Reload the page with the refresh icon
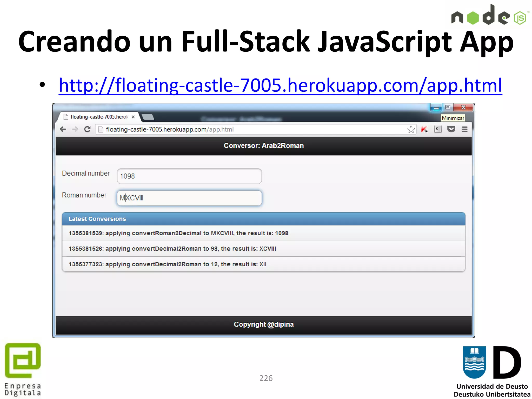Screen dimensions: 532x399 click(87, 129)
